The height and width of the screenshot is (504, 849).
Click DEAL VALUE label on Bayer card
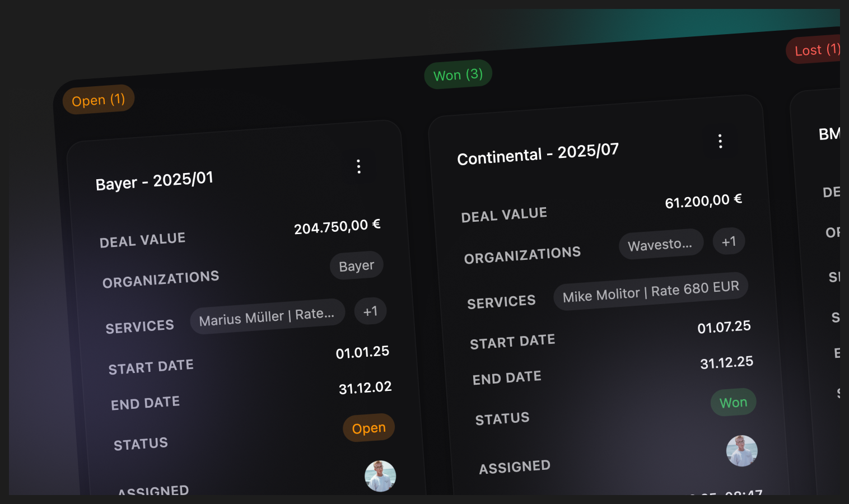(x=142, y=240)
